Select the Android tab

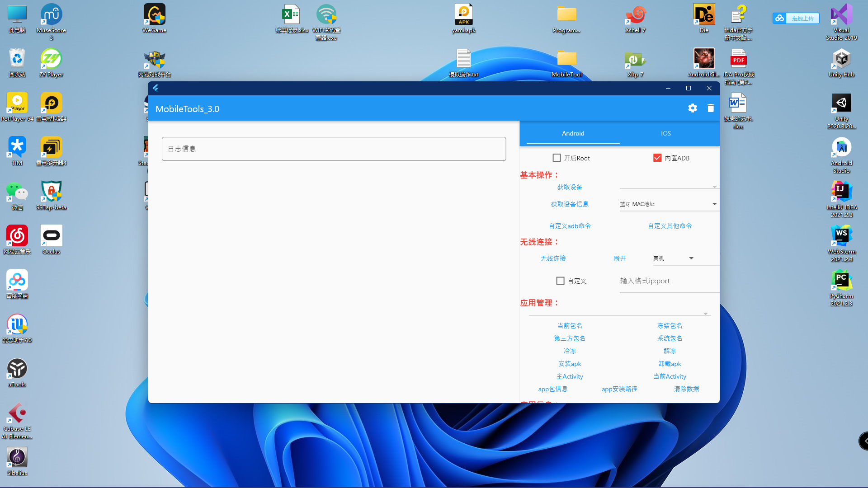click(x=573, y=133)
